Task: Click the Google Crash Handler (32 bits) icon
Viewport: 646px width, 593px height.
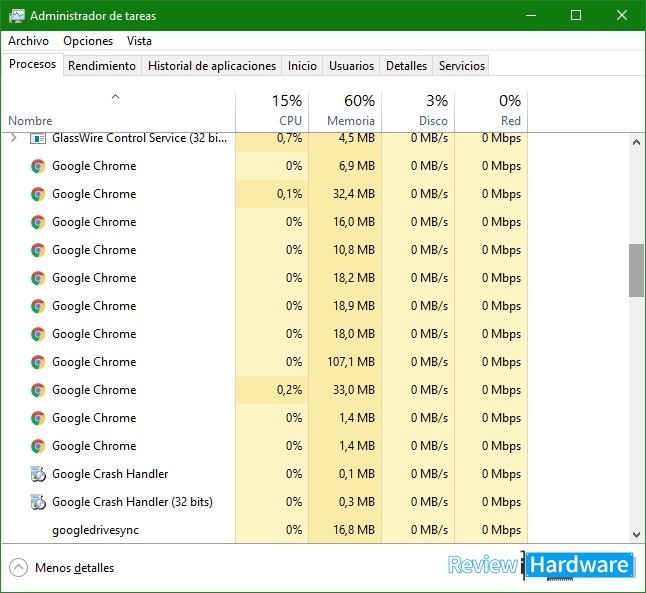Action: click(38, 502)
